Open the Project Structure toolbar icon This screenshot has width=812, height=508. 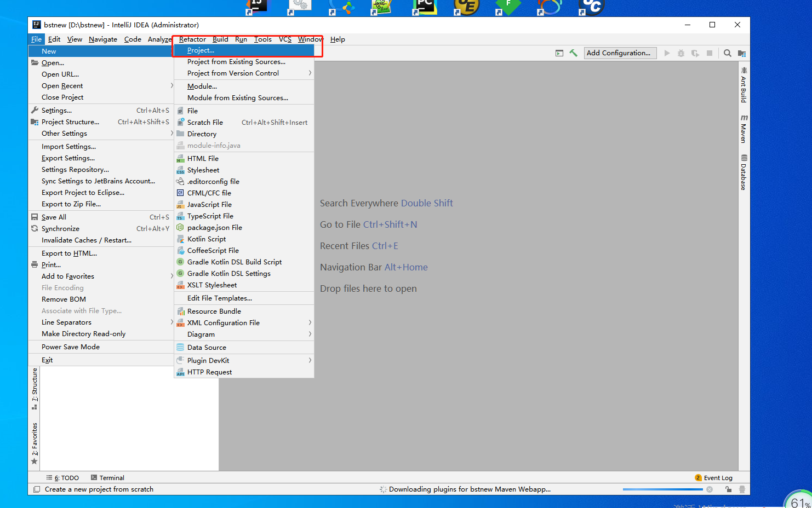(x=742, y=53)
